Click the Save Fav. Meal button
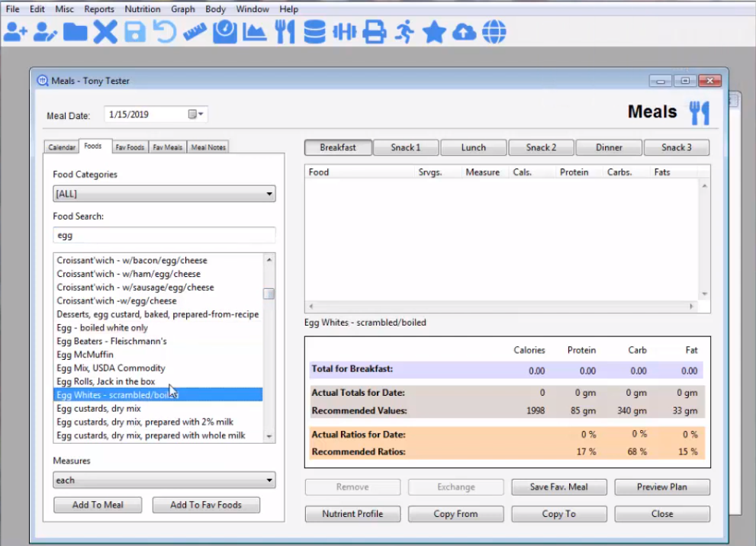The width and height of the screenshot is (756, 546). coord(559,487)
